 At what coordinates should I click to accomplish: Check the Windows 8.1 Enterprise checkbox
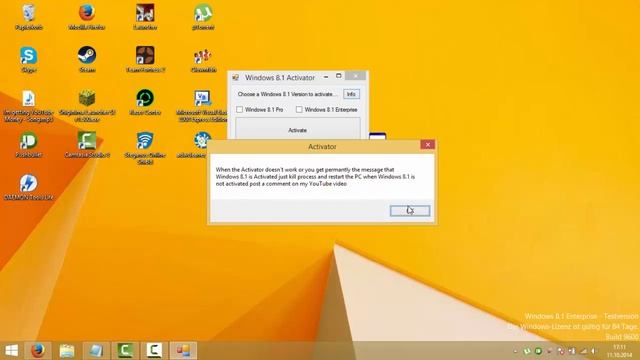(x=299, y=109)
